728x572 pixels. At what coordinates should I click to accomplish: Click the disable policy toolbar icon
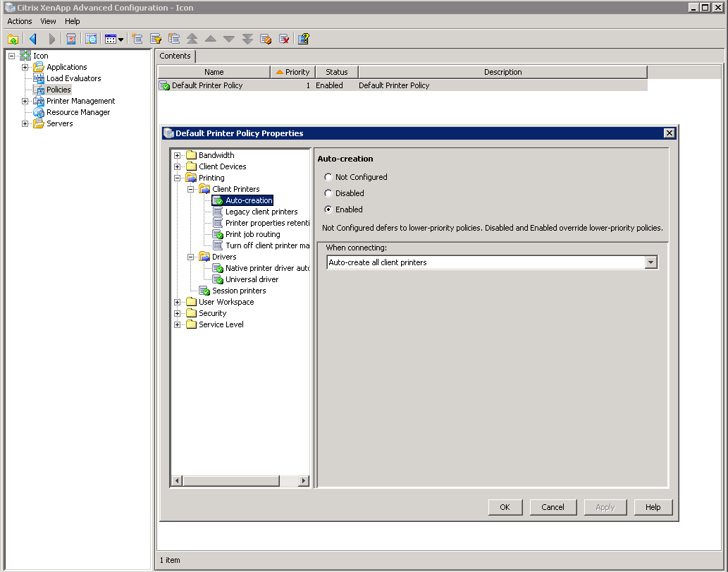(266, 39)
